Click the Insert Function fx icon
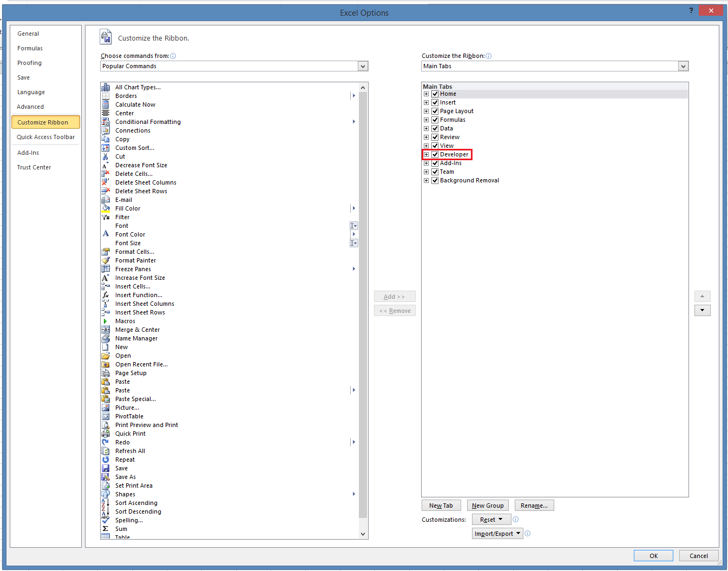Screen dimensions: 728x571 point(106,295)
